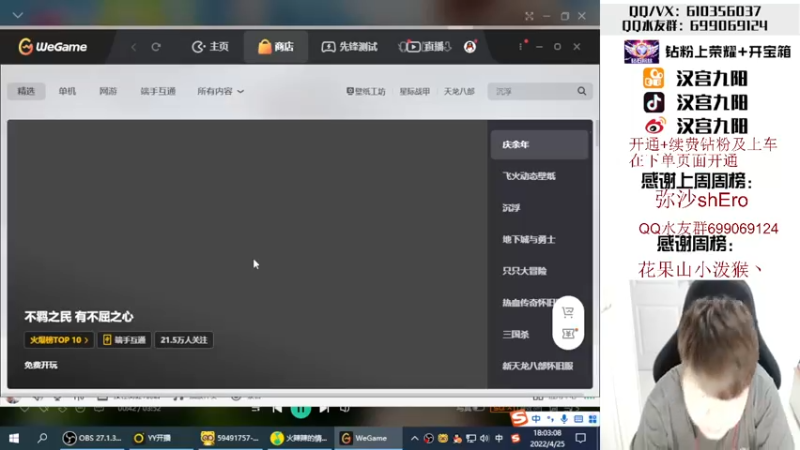The image size is (800, 450).
Task: Go back with the WeGame back arrow
Action: point(134,47)
